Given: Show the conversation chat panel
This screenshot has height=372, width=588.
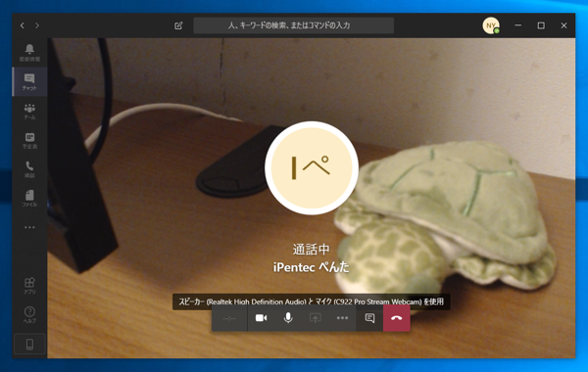Looking at the screenshot, I should pyautogui.click(x=369, y=318).
